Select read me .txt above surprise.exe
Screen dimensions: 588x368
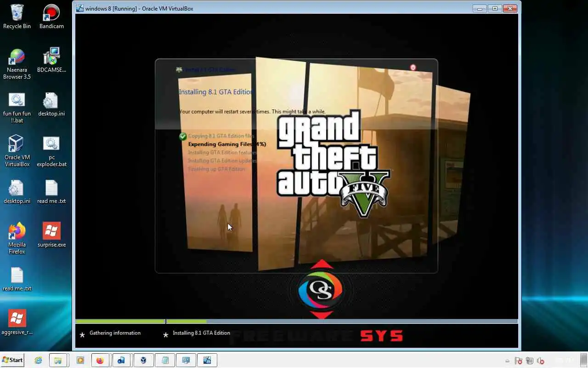(51, 191)
